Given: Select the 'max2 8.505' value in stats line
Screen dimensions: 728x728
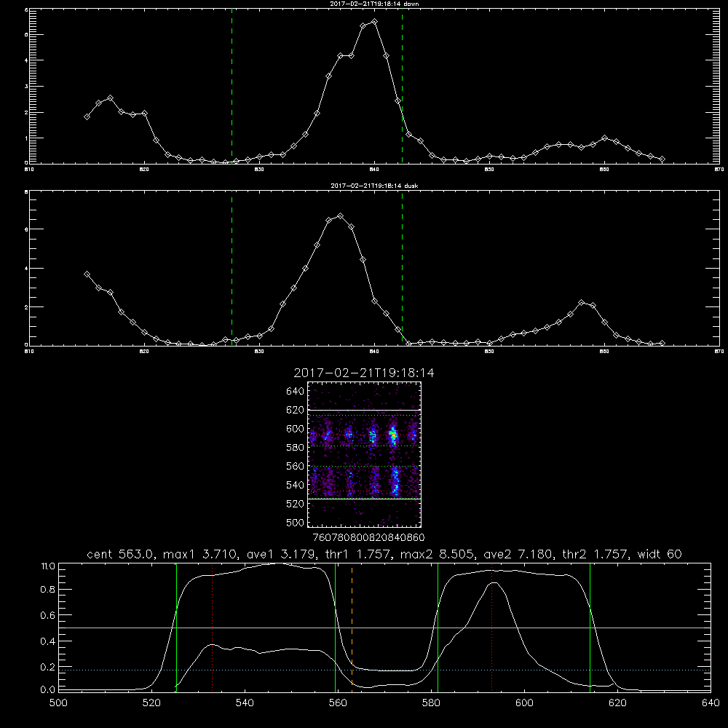Looking at the screenshot, I should click(x=438, y=554).
